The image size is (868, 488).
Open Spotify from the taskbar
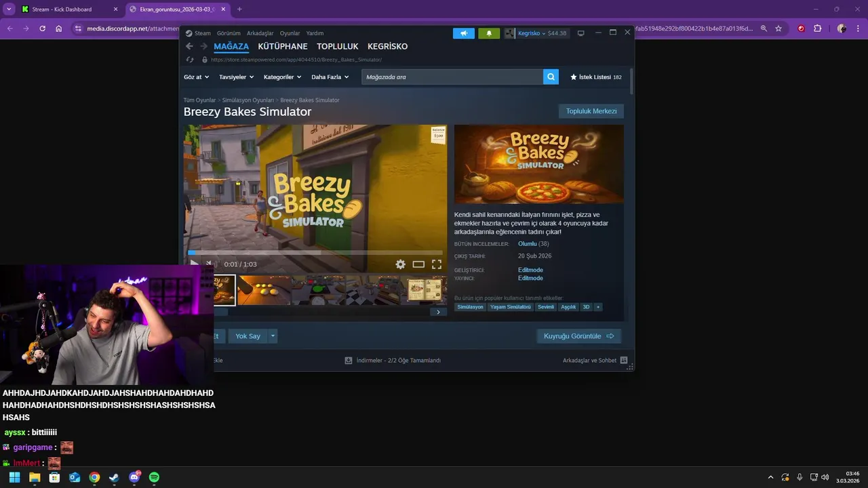coord(154,477)
